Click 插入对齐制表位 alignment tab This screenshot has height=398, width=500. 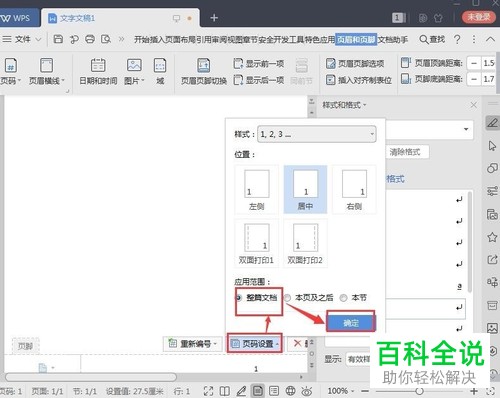pos(359,80)
